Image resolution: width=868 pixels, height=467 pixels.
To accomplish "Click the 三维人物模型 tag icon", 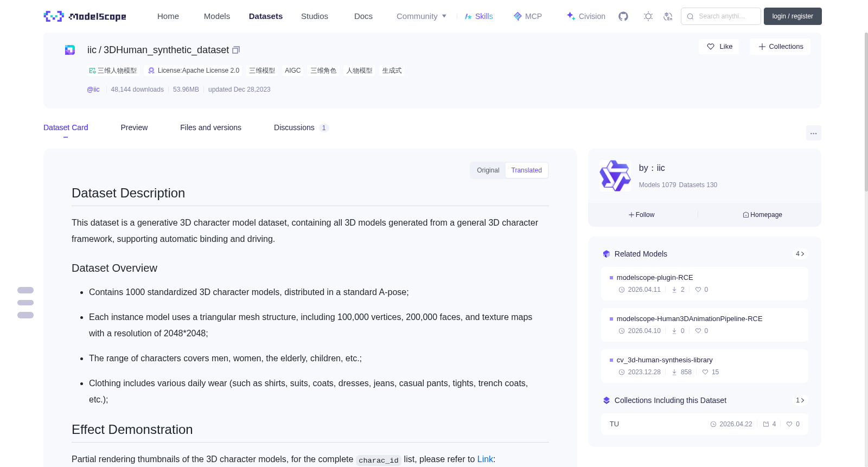I will click(92, 71).
